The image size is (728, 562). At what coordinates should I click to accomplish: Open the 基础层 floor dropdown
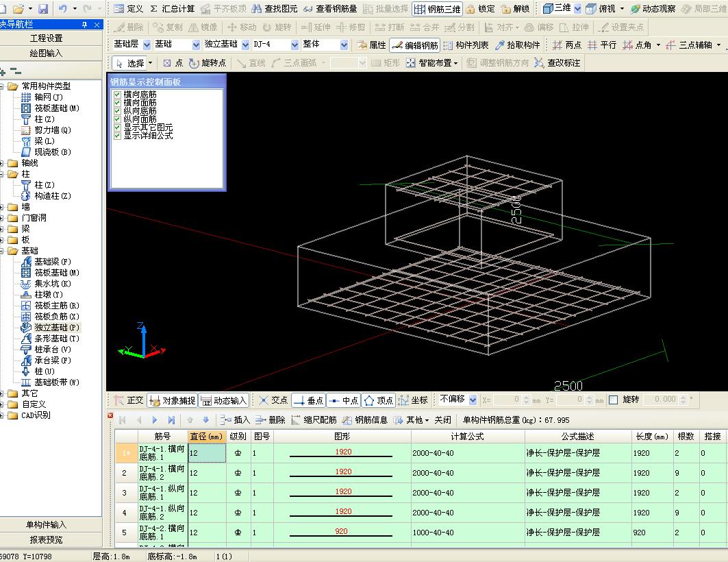point(147,45)
